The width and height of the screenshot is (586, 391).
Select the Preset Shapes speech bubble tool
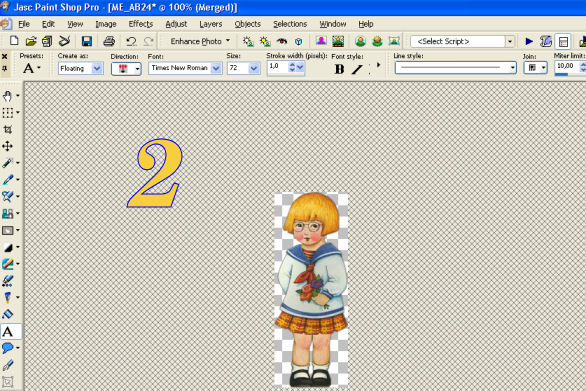point(7,348)
